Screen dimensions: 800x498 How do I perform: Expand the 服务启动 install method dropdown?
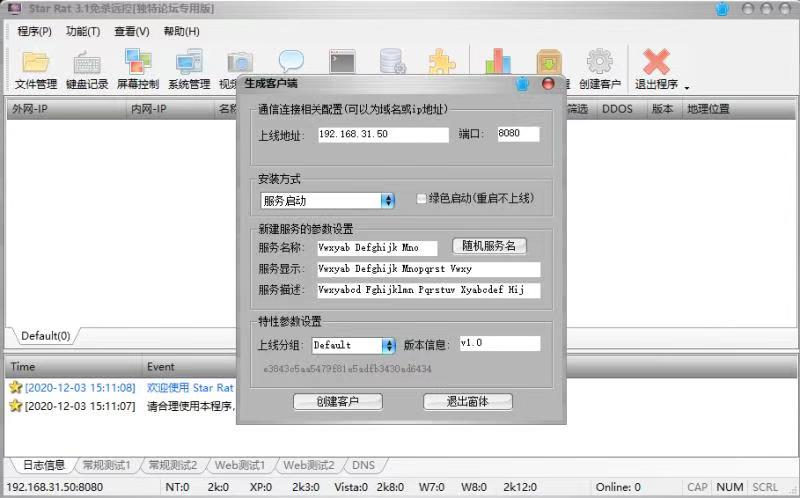point(388,201)
